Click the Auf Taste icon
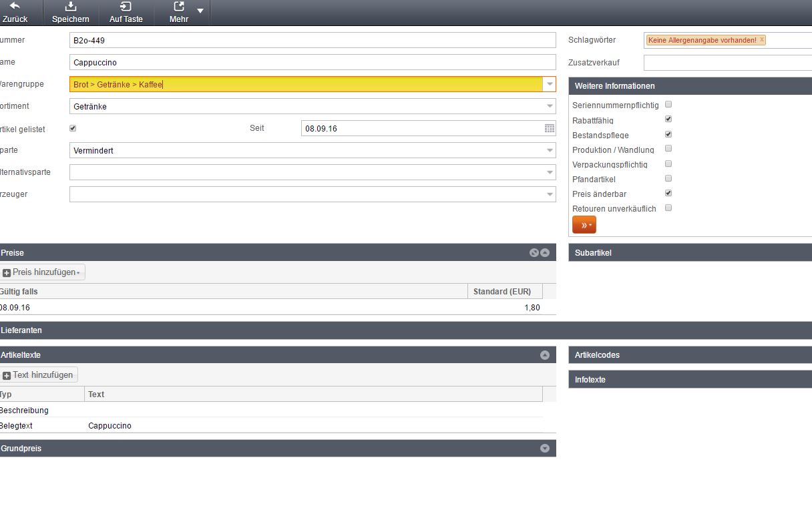This screenshot has height=514, width=812. tap(126, 7)
